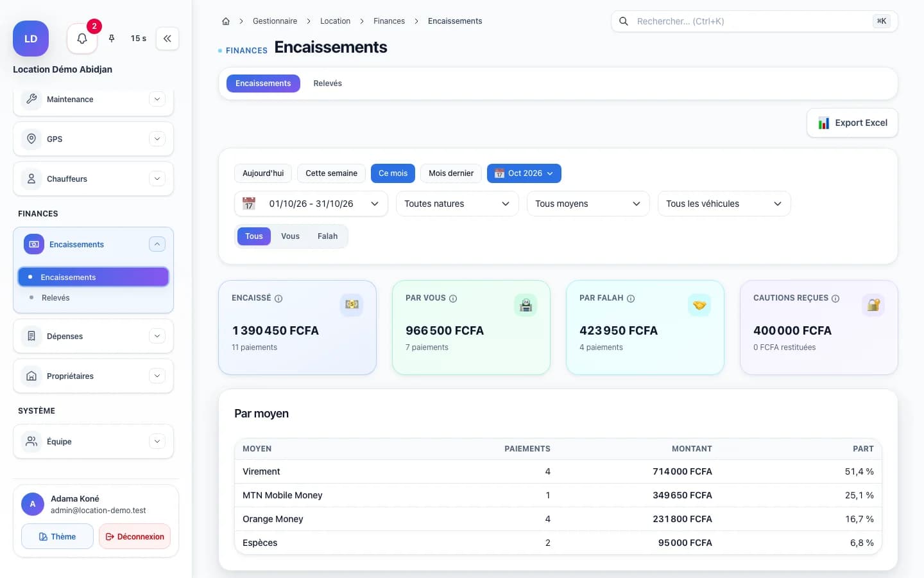Select the Cette semaine period chip
The image size is (924, 578).
331,173
